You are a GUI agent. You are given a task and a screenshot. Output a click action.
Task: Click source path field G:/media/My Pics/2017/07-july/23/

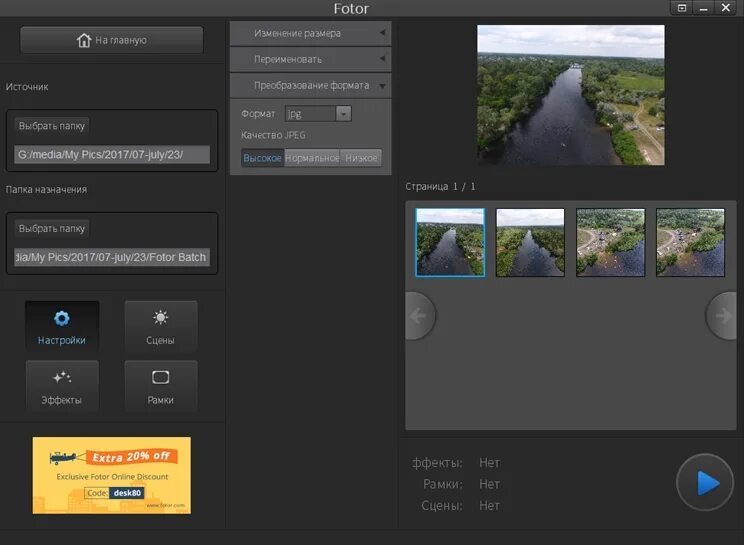(112, 155)
